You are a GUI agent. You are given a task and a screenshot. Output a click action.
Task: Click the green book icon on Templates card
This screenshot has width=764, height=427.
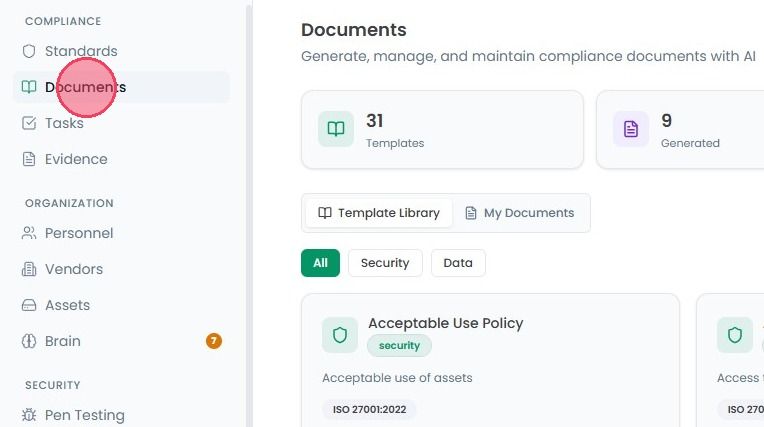(x=336, y=129)
